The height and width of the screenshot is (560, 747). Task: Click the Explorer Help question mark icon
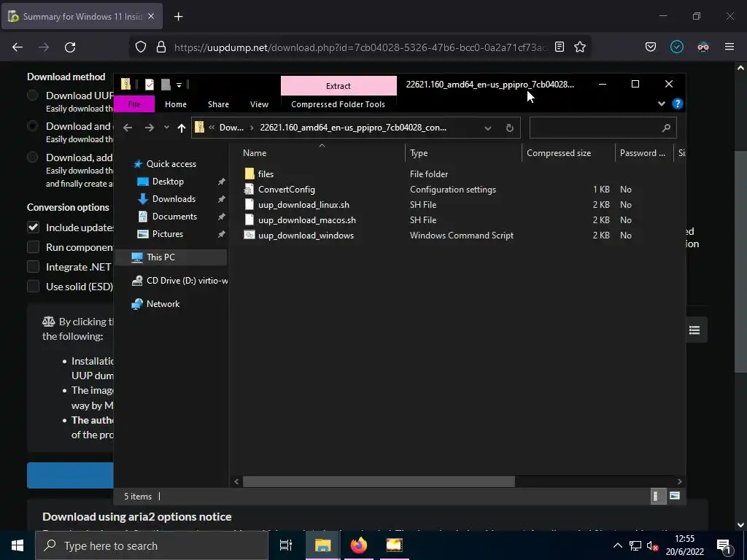click(677, 104)
